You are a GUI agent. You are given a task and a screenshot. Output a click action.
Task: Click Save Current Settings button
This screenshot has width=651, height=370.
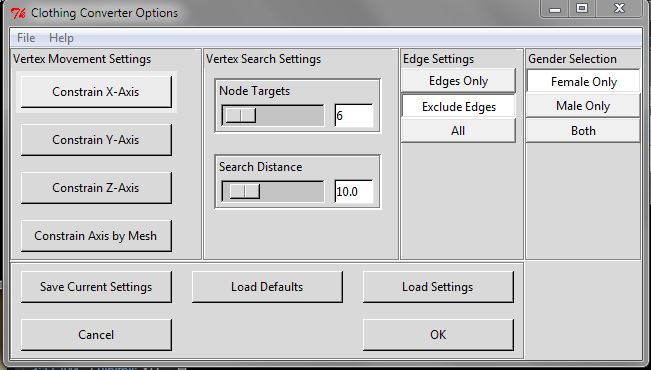tap(96, 287)
